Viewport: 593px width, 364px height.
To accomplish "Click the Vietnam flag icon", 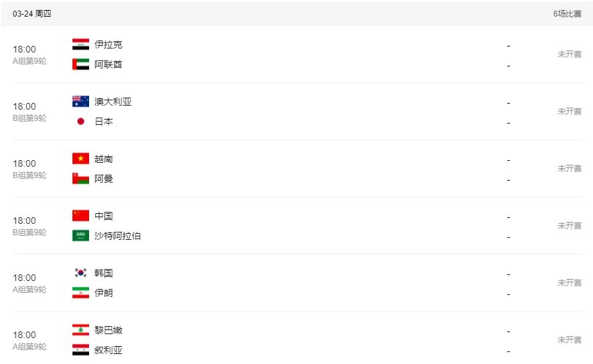I will (x=80, y=159).
